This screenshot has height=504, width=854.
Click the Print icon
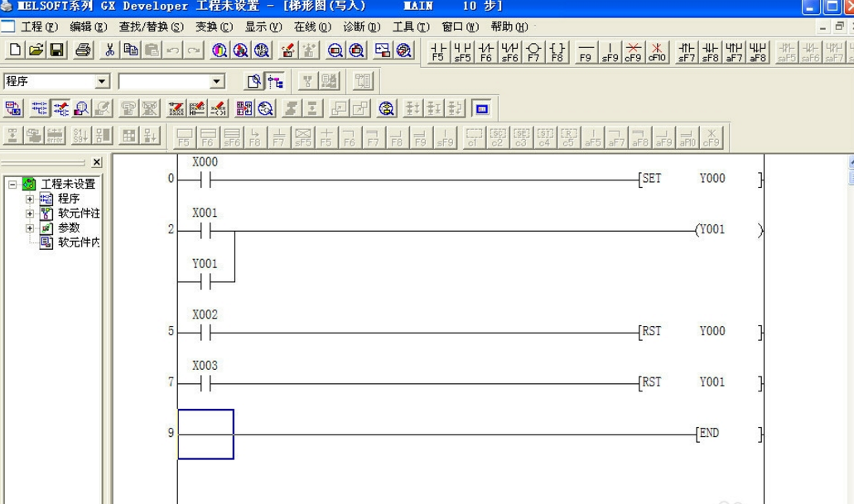(x=83, y=50)
